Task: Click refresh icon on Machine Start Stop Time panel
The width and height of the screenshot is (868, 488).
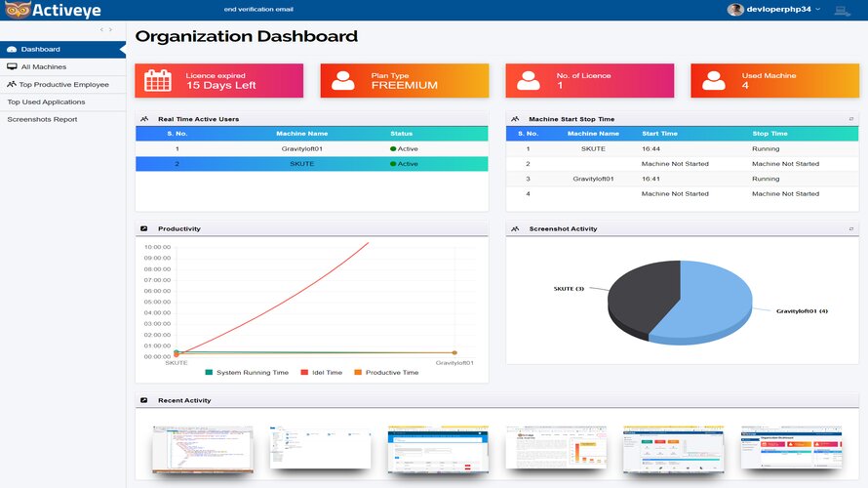Action: tap(851, 119)
